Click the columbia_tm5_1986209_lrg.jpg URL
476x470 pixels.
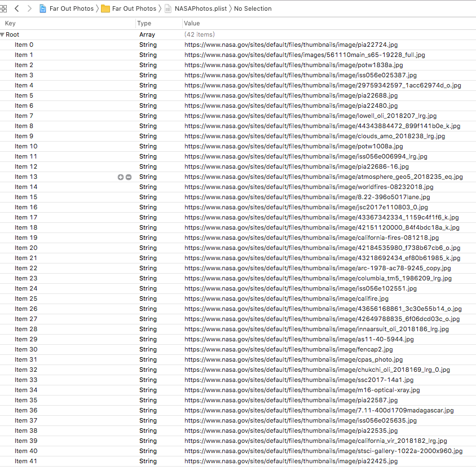318,278
